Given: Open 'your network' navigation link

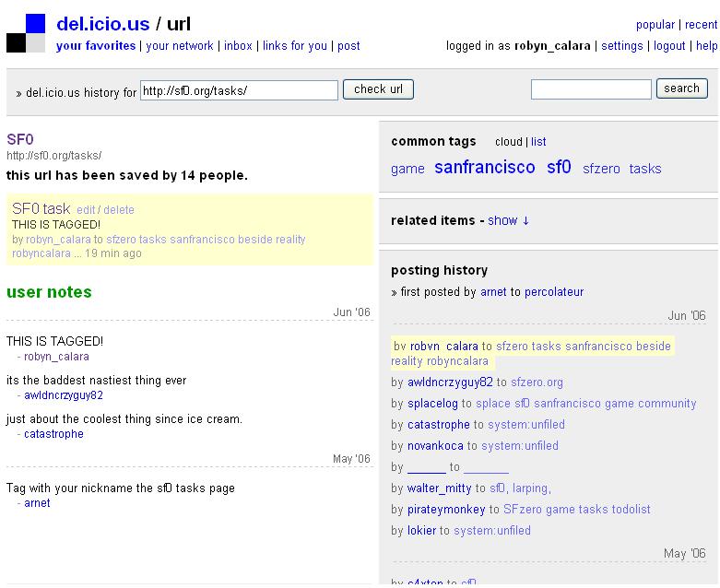Looking at the screenshot, I should [180, 45].
